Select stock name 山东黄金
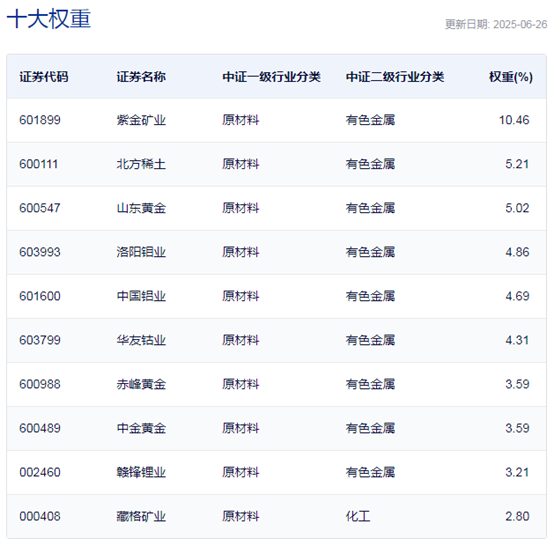The image size is (554, 546). (x=141, y=208)
